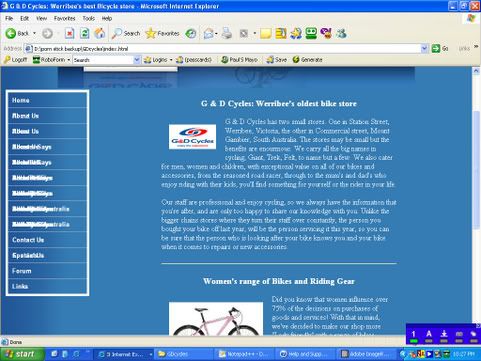481x361 pixels.
Task: Stop page loading with red X icon
Action: point(69,33)
